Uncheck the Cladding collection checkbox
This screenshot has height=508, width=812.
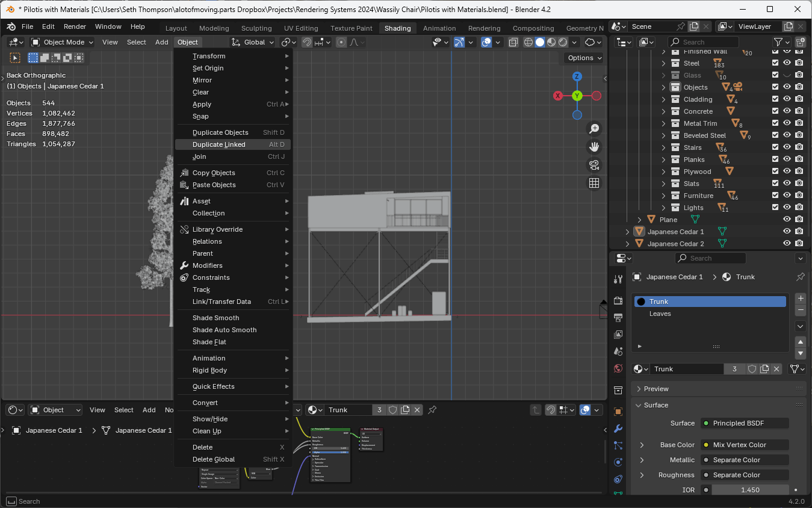(775, 99)
